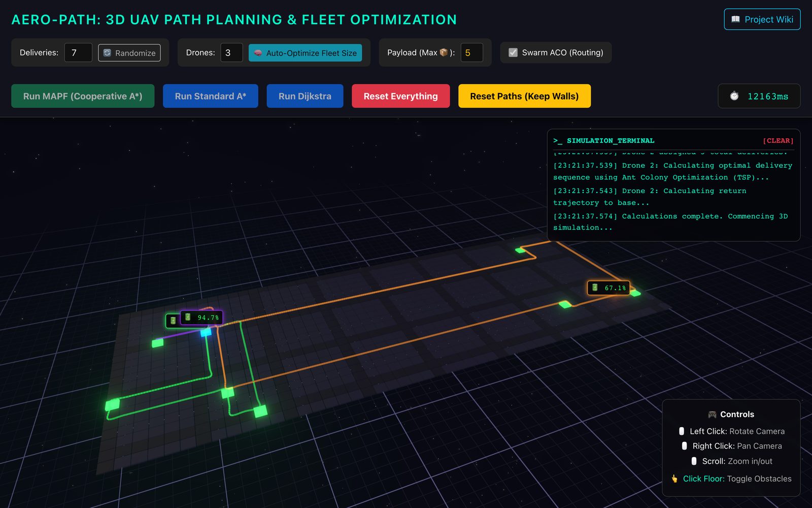Click the Payload max input field
Image resolution: width=812 pixels, height=508 pixels.
click(471, 53)
